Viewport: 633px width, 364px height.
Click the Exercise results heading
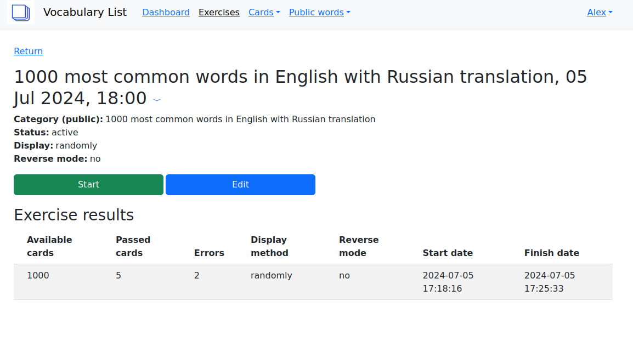[74, 215]
